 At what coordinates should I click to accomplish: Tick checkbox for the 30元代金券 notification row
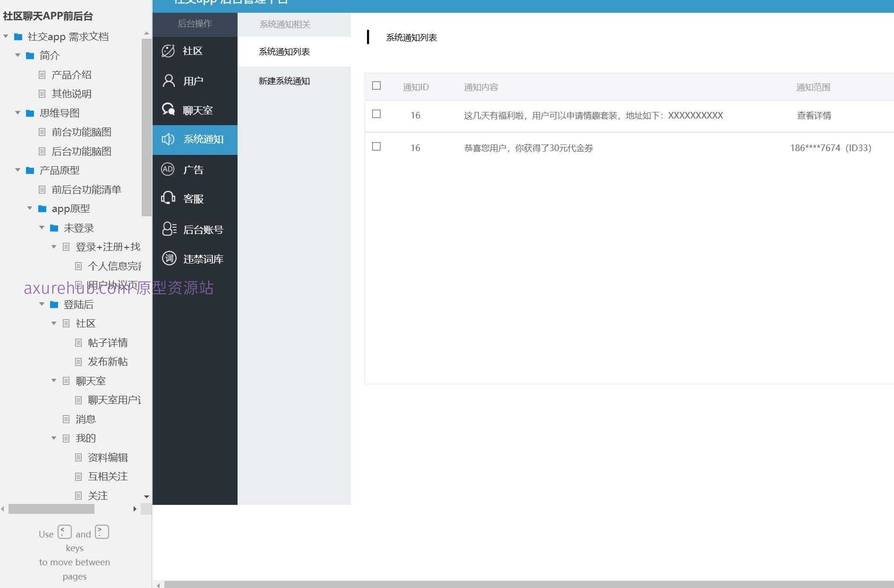click(x=376, y=146)
